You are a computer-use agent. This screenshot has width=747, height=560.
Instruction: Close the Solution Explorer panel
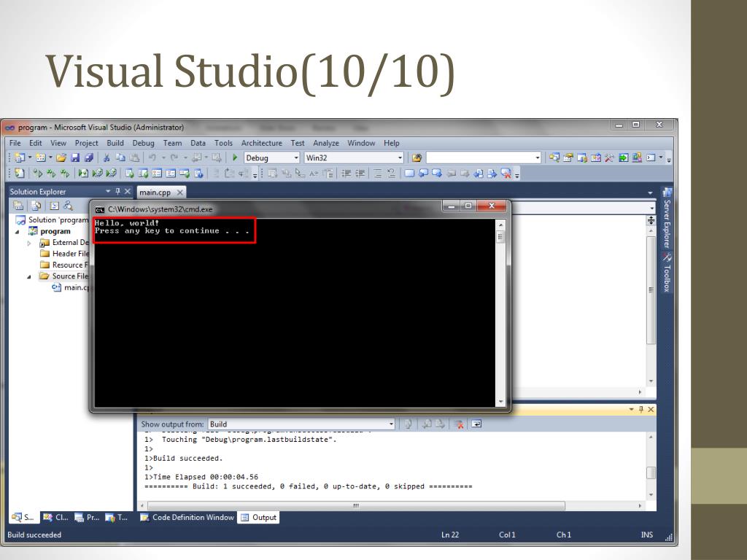tap(127, 192)
